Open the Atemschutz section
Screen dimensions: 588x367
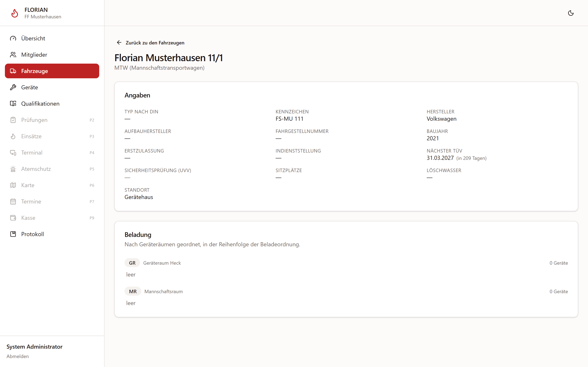point(52,169)
